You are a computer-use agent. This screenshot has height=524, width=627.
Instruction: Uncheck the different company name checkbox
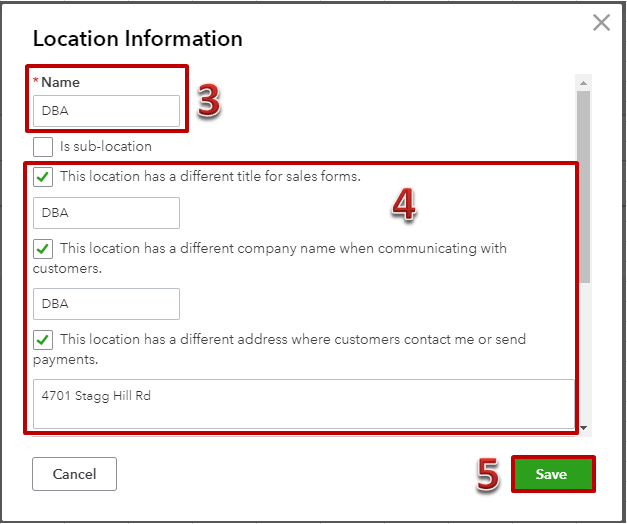[43, 249]
